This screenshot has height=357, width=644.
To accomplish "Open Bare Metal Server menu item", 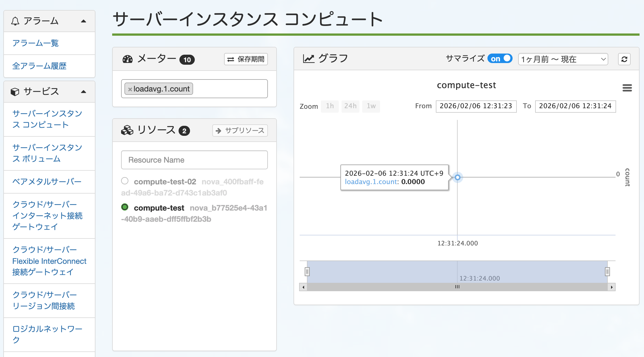I will pos(47,182).
